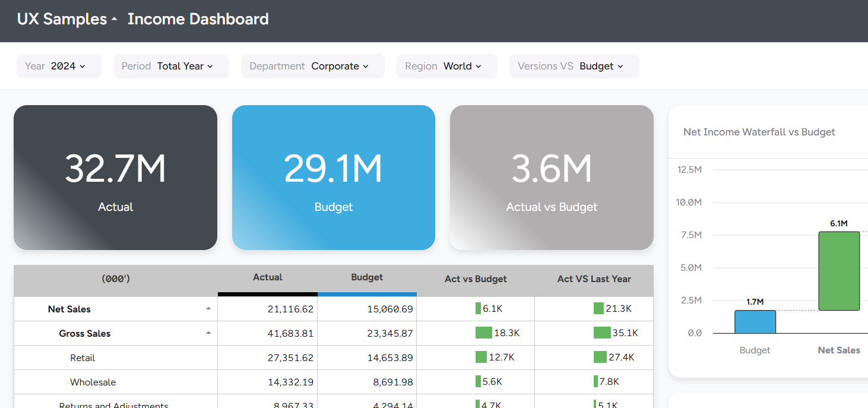Change the Versions VS Budget filter
The image size is (868, 408).
click(574, 66)
